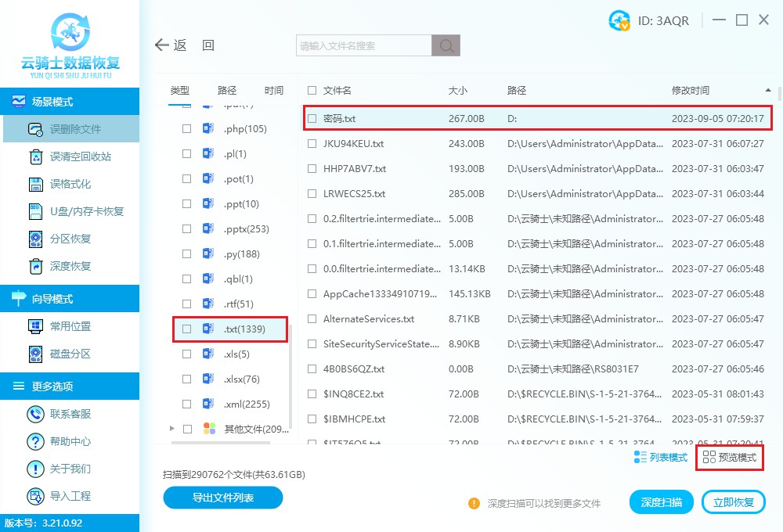Select the .xlsx(76) type row
Image resolution: width=783 pixels, height=532 pixels.
[x=229, y=379]
